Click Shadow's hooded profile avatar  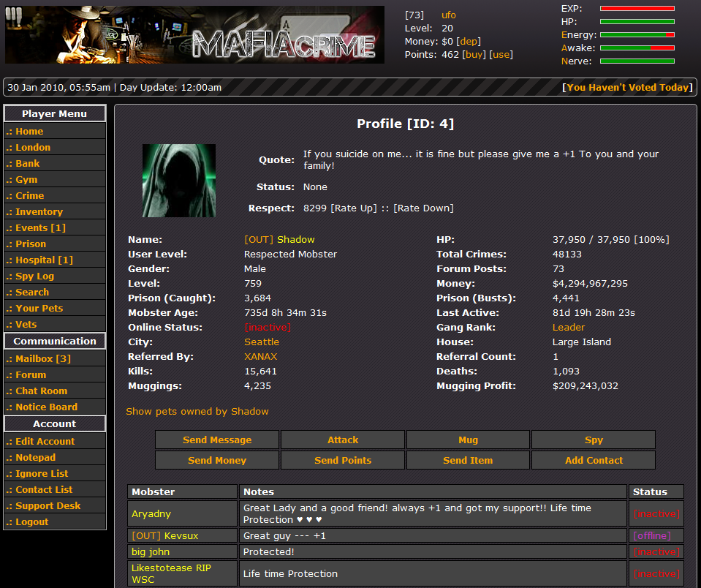pos(178,181)
